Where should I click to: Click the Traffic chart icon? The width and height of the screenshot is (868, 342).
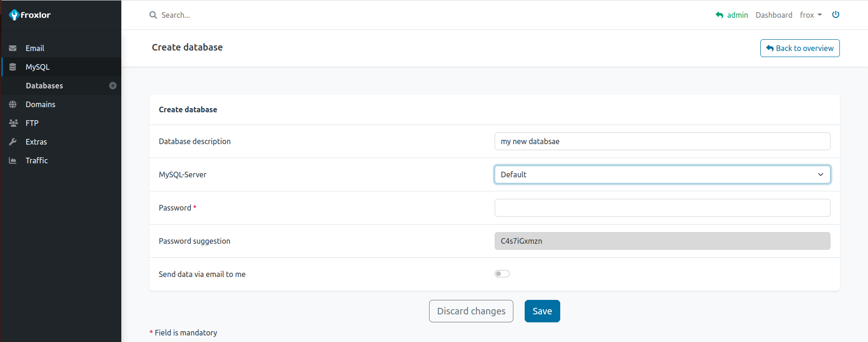pyautogui.click(x=13, y=160)
